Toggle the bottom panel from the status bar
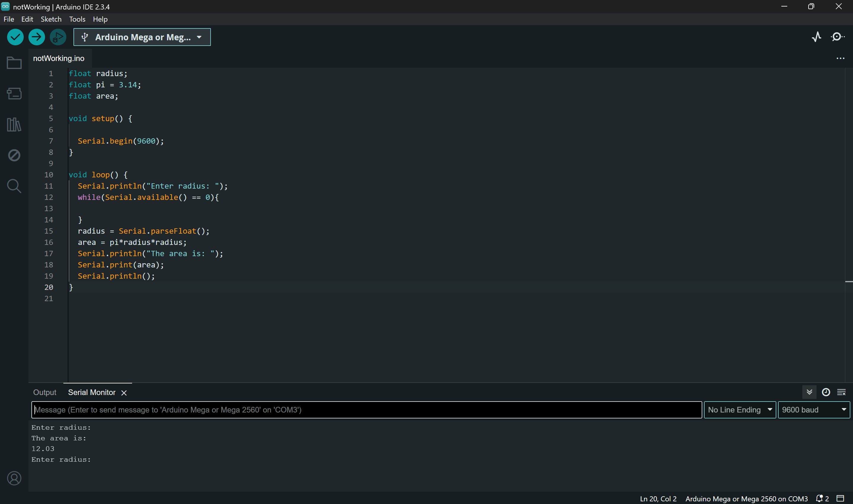Viewport: 853px width, 504px height. [840, 498]
